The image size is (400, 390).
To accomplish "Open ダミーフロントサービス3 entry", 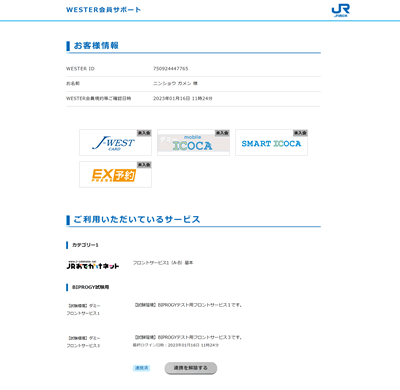I will tap(83, 342).
